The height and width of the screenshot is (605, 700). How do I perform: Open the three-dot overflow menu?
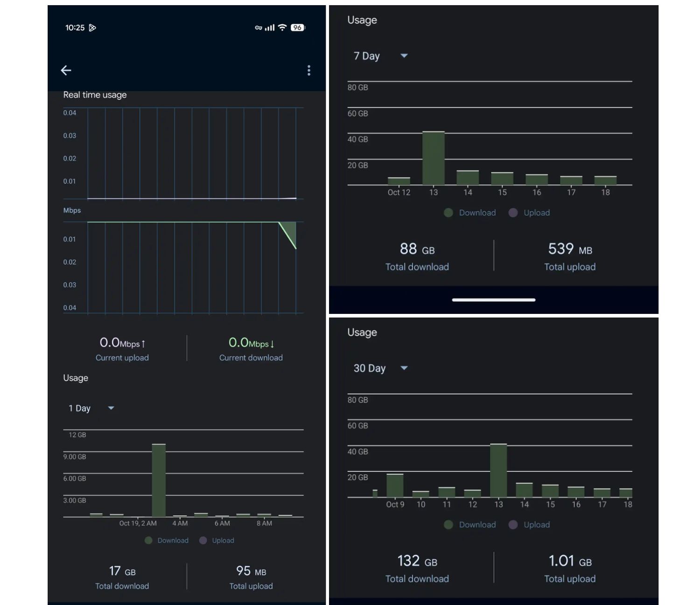pos(309,70)
